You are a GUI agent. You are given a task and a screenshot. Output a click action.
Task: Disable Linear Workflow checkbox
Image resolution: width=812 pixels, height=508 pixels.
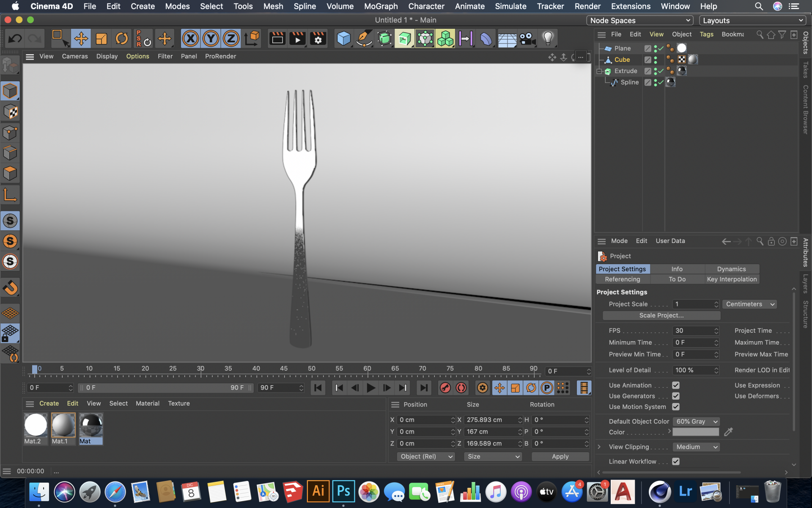point(675,461)
